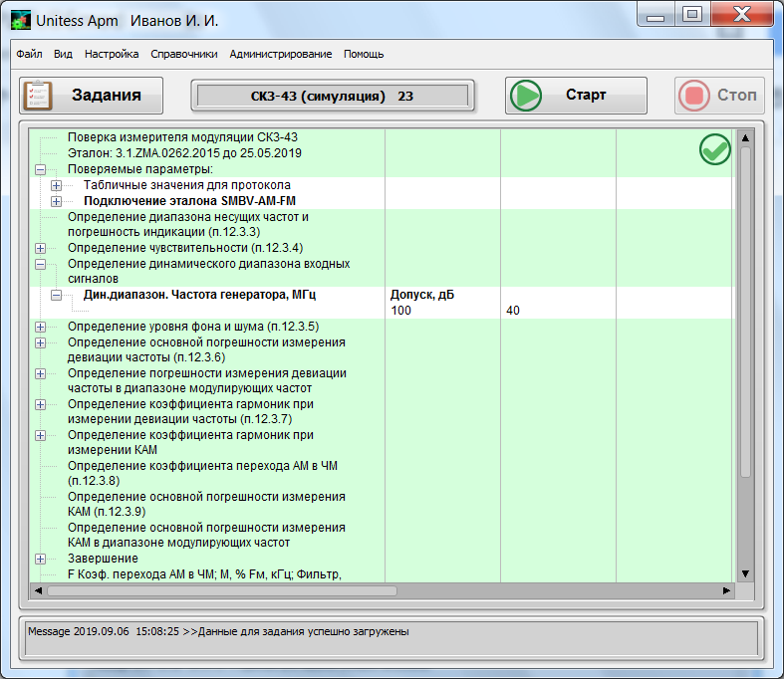
Task: Click the clipboard icon on Задания button
Action: click(x=39, y=96)
